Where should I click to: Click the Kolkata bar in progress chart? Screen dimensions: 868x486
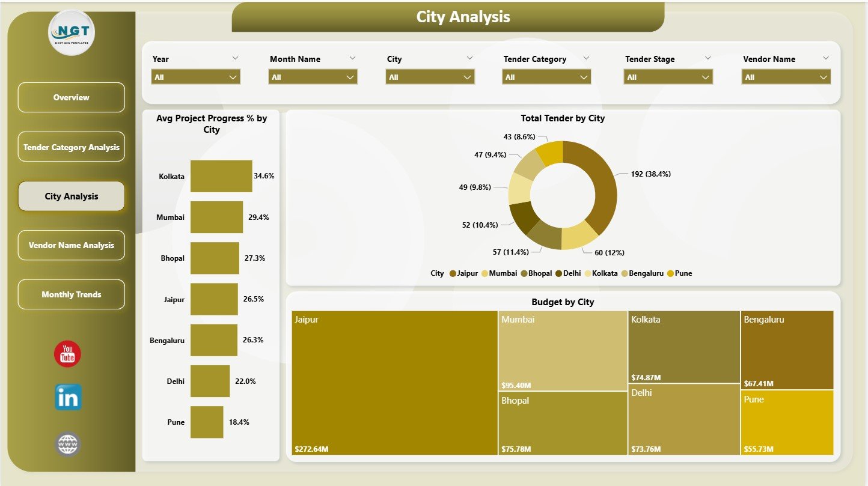(221, 176)
